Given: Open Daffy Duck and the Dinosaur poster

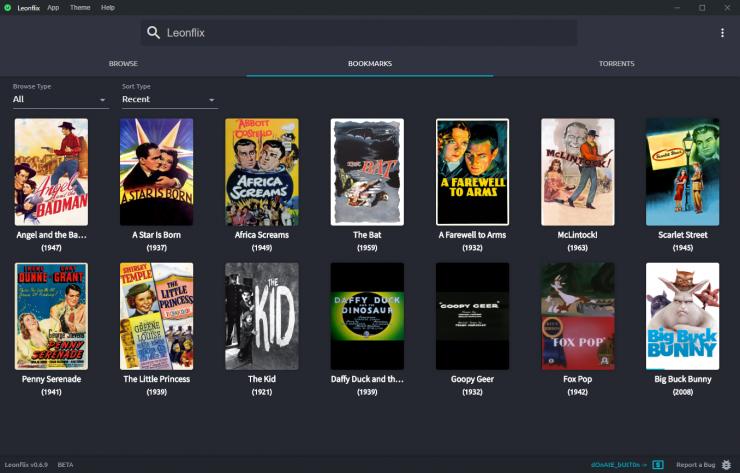Looking at the screenshot, I should pyautogui.click(x=367, y=316).
